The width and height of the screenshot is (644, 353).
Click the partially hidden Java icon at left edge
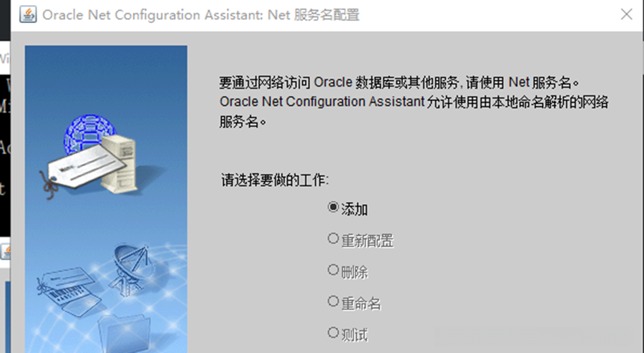click(5, 251)
